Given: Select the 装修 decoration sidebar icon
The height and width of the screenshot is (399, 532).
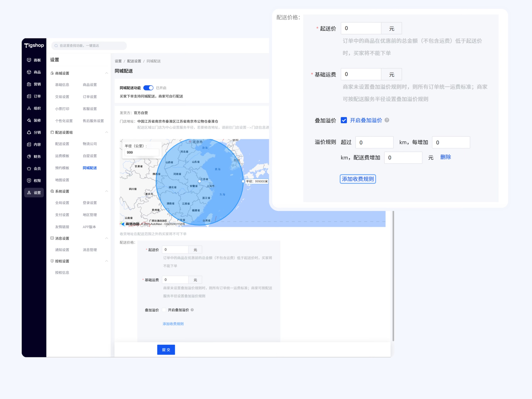Looking at the screenshot, I should [x=29, y=120].
